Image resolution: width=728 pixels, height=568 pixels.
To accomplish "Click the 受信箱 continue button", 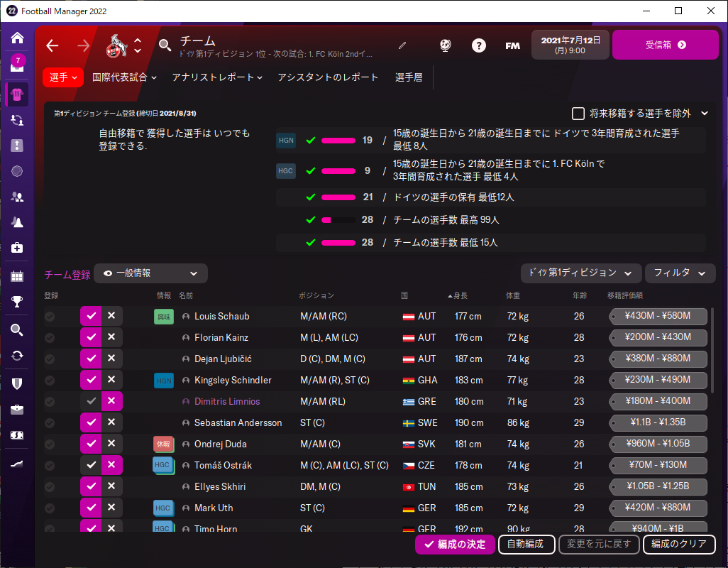I will tap(666, 45).
